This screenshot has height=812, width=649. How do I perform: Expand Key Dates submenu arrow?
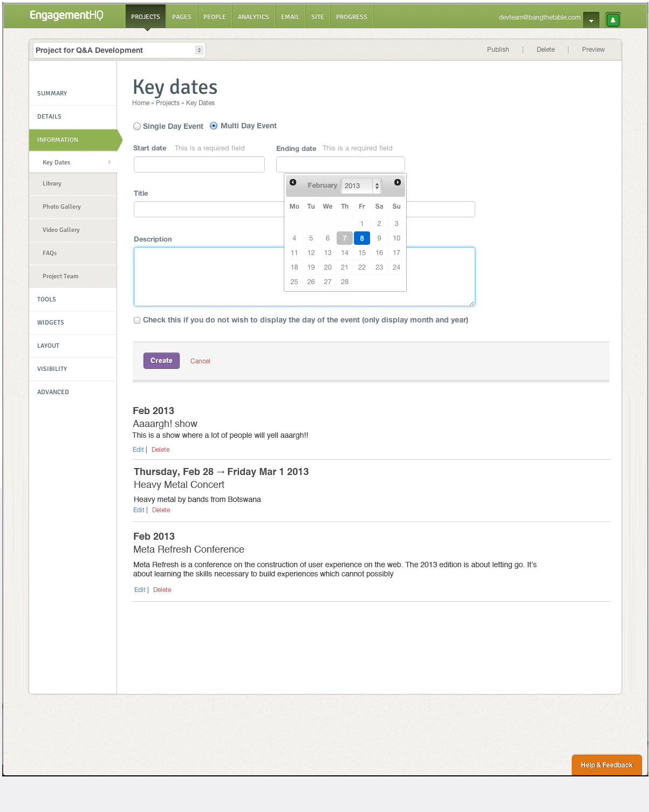point(110,162)
